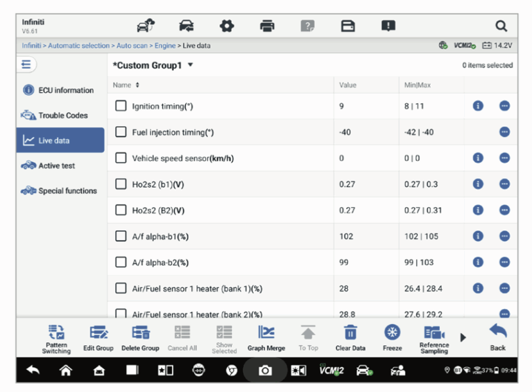Expand more bottom toolbar options arrow
Viewport: 532px width, 392px height.
(x=463, y=337)
